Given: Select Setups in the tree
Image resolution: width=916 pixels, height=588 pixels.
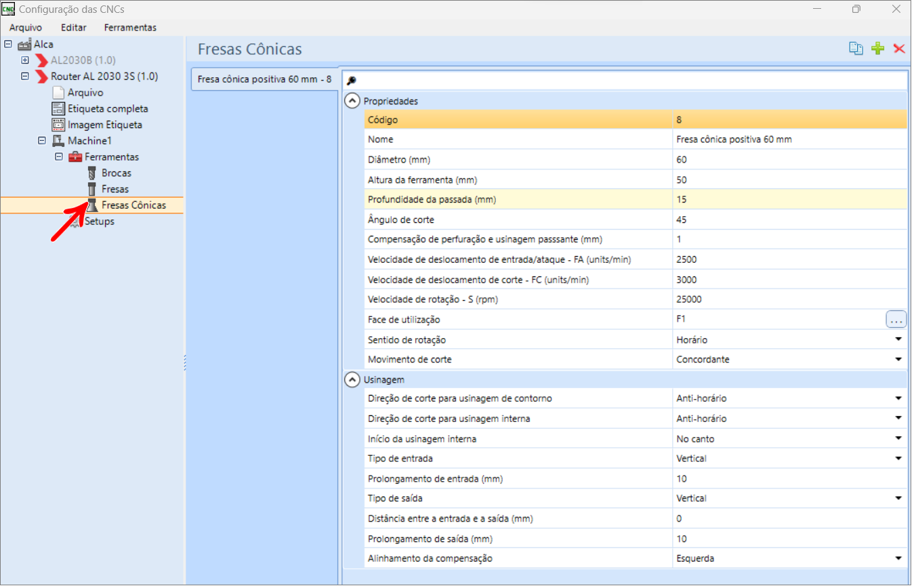Looking at the screenshot, I should pos(100,222).
